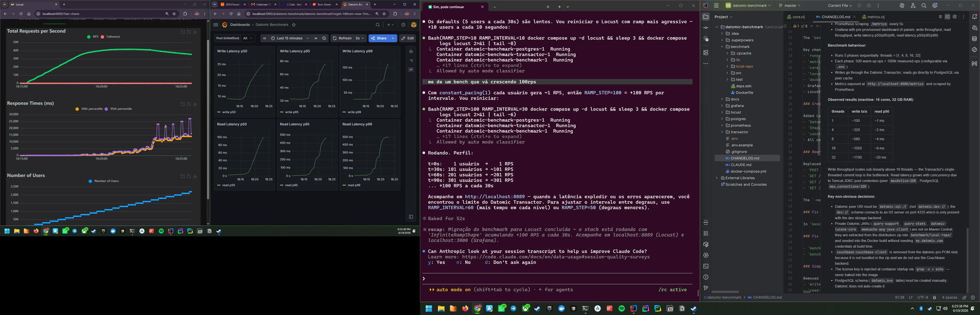Screen dimensions: 980x315
Task: Open Grafana side menu hamburger
Action: [215, 25]
